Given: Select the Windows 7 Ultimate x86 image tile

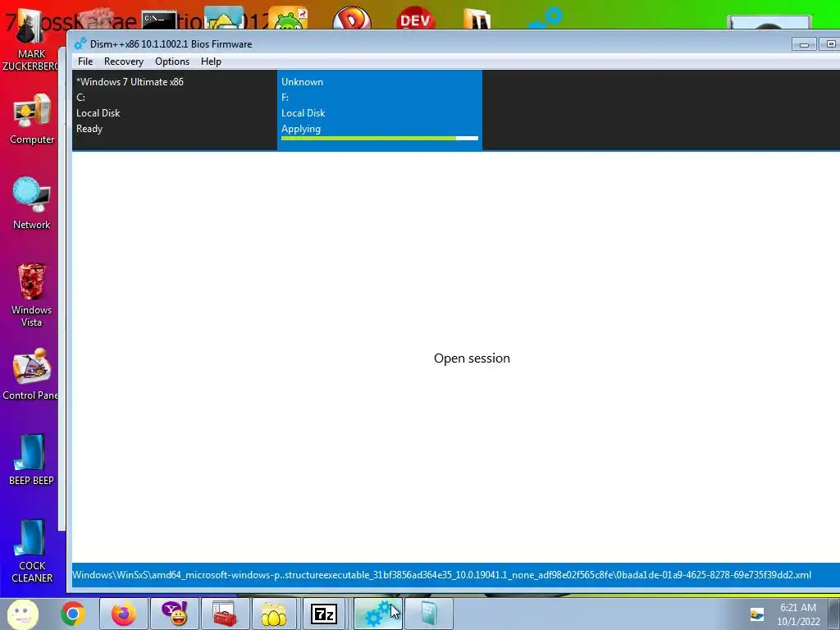Looking at the screenshot, I should click(175, 111).
